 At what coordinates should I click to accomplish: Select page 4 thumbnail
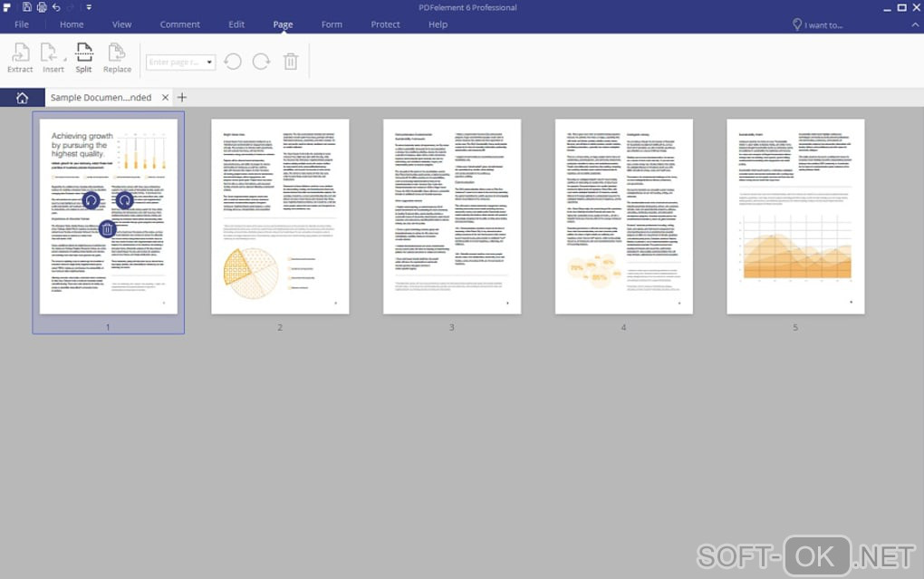tap(624, 217)
